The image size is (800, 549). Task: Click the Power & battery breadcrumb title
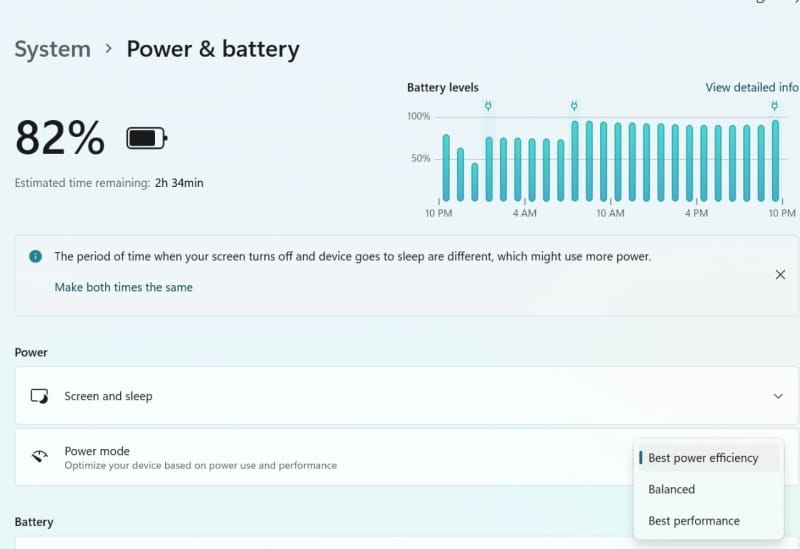[212, 48]
